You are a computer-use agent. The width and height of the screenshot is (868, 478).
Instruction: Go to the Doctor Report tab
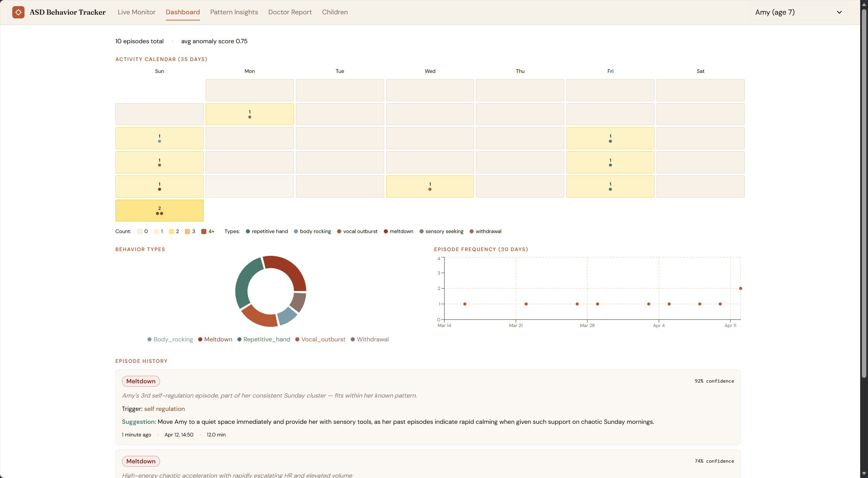pos(290,12)
